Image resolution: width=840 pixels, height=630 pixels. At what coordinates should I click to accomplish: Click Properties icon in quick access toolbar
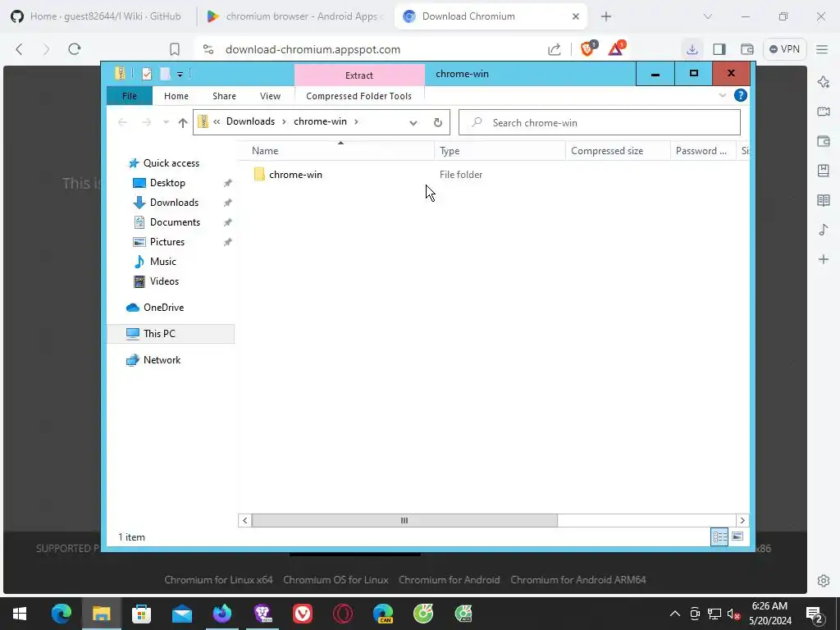(147, 74)
